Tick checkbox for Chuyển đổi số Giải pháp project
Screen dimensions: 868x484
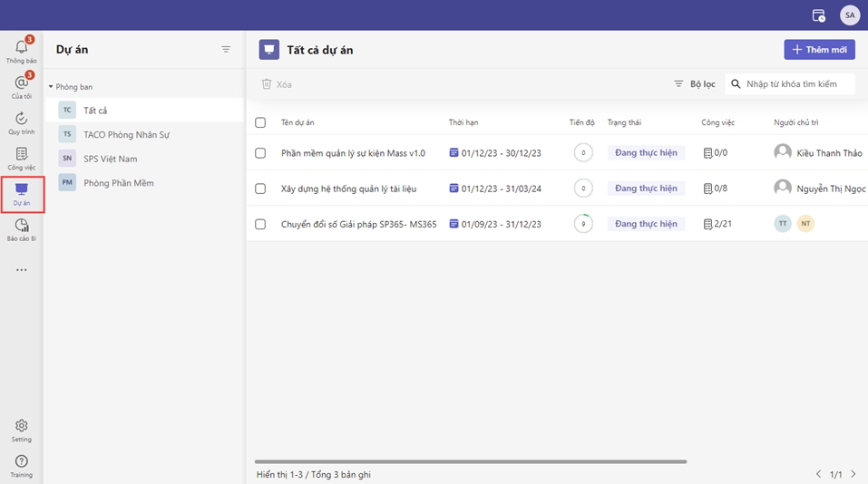[260, 224]
